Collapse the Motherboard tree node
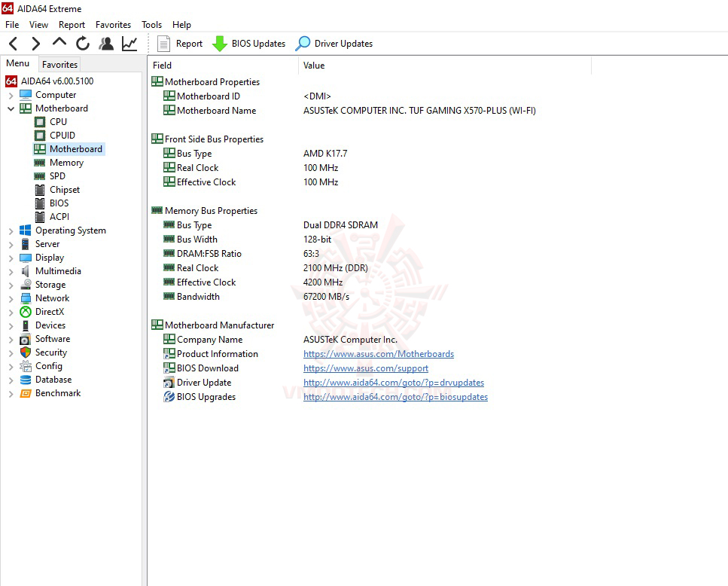728x586 pixels. pyautogui.click(x=11, y=108)
